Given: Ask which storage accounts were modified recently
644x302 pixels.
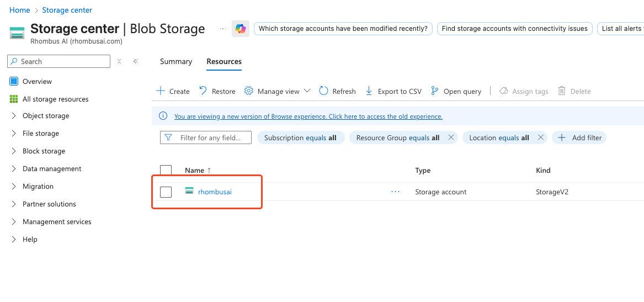Looking at the screenshot, I should tap(343, 29).
